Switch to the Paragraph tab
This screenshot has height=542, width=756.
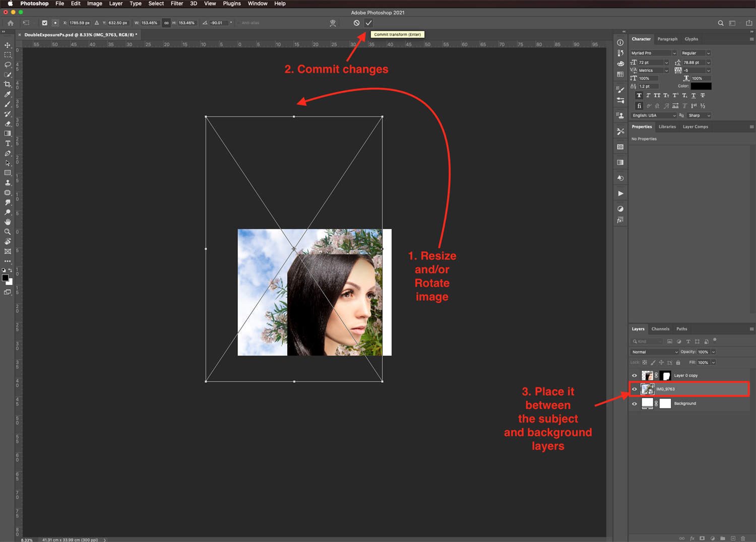[x=667, y=39]
